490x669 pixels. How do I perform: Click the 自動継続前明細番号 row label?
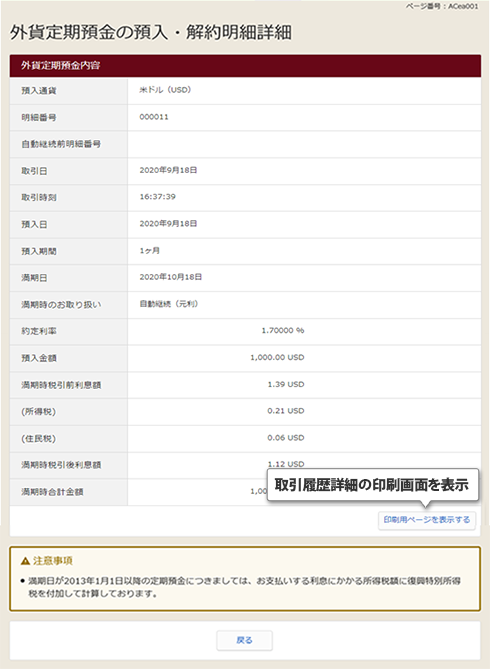point(61,144)
